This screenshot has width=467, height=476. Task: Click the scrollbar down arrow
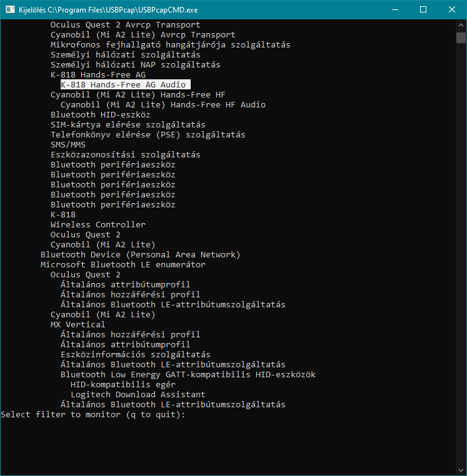click(461, 470)
